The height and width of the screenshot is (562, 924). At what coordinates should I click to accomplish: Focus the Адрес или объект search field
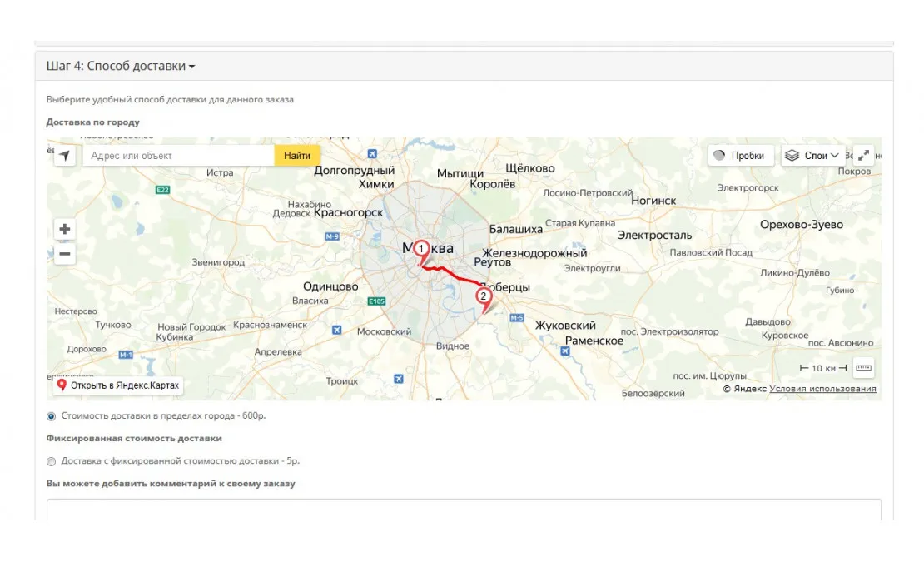tap(178, 156)
